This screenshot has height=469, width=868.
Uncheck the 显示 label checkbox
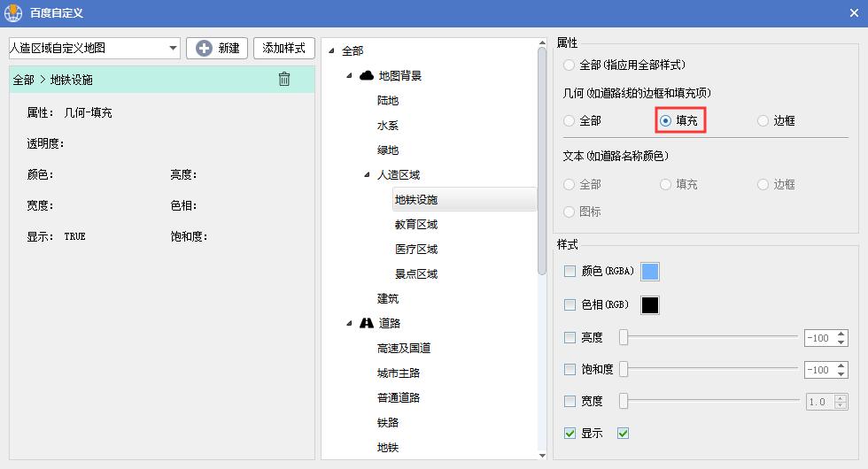(570, 433)
